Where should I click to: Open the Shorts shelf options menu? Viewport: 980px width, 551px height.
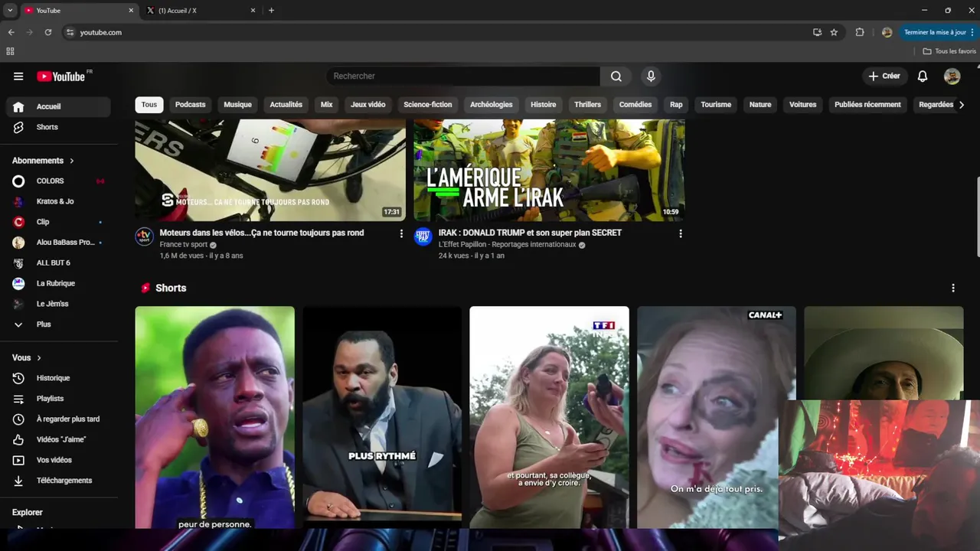click(953, 288)
